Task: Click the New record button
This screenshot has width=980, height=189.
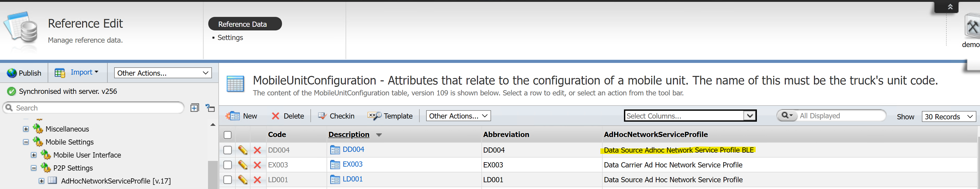Action: click(x=242, y=116)
